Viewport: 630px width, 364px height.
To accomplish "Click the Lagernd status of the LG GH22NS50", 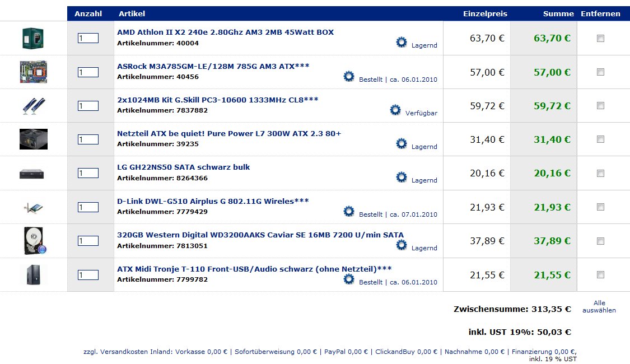I will [x=424, y=180].
